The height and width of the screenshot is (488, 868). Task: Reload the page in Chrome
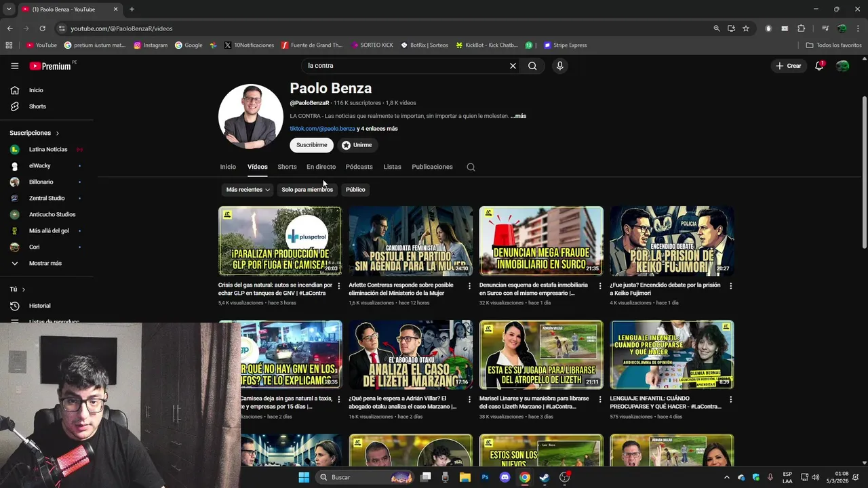(x=42, y=28)
